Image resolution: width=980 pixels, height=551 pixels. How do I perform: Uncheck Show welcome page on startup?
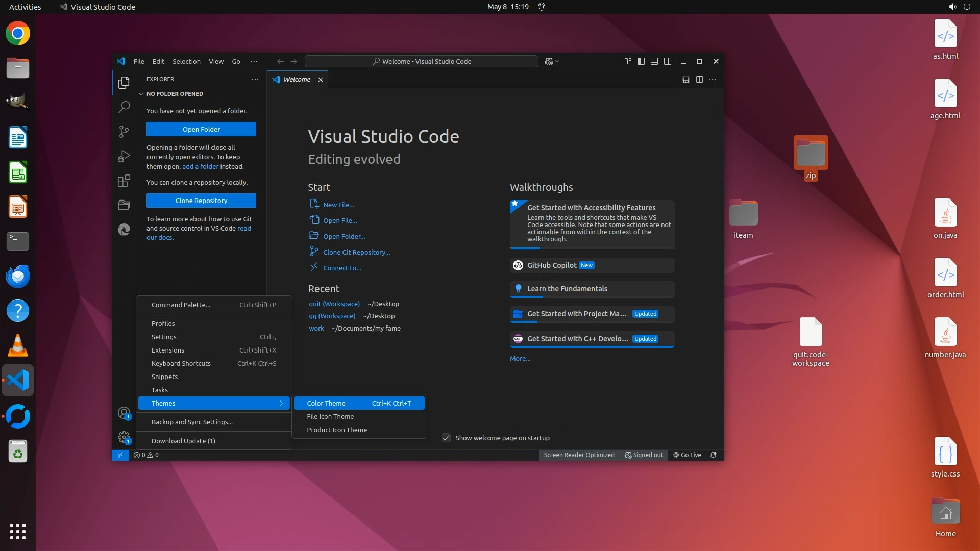pos(446,438)
